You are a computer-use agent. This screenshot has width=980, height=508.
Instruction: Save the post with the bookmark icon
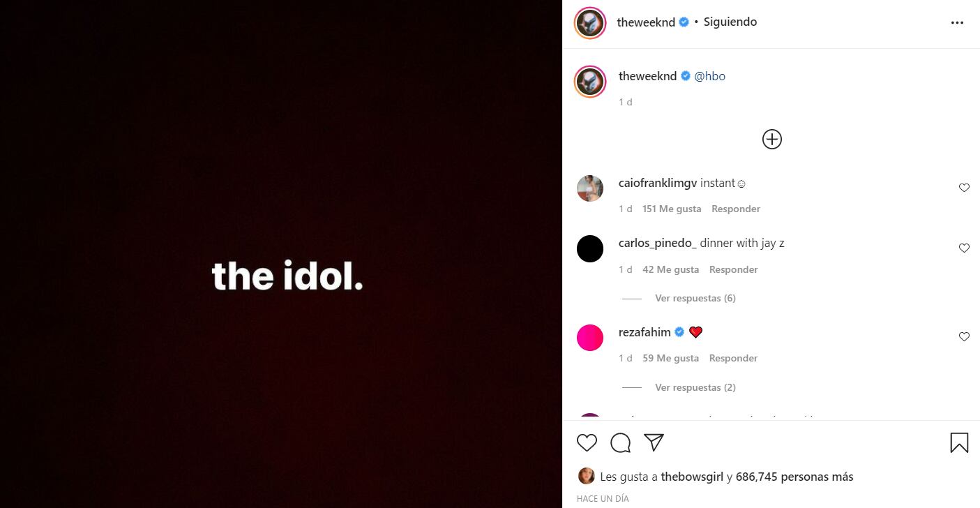point(958,442)
